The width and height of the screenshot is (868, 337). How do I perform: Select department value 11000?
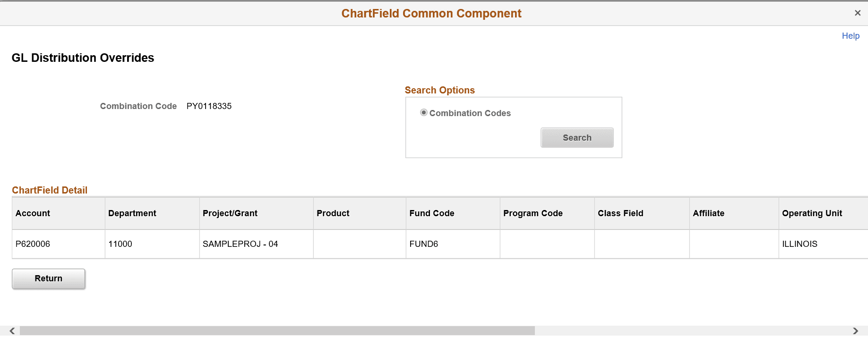coord(120,244)
